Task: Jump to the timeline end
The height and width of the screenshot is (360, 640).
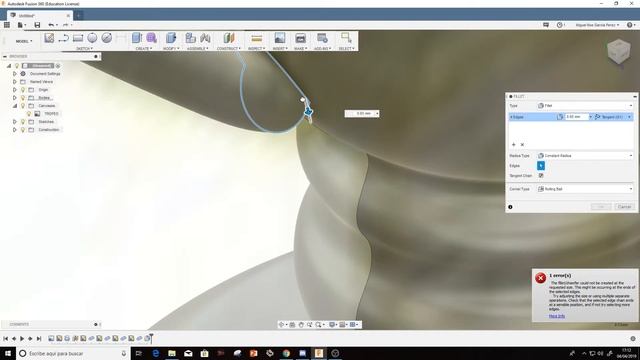Action: coord(39,338)
